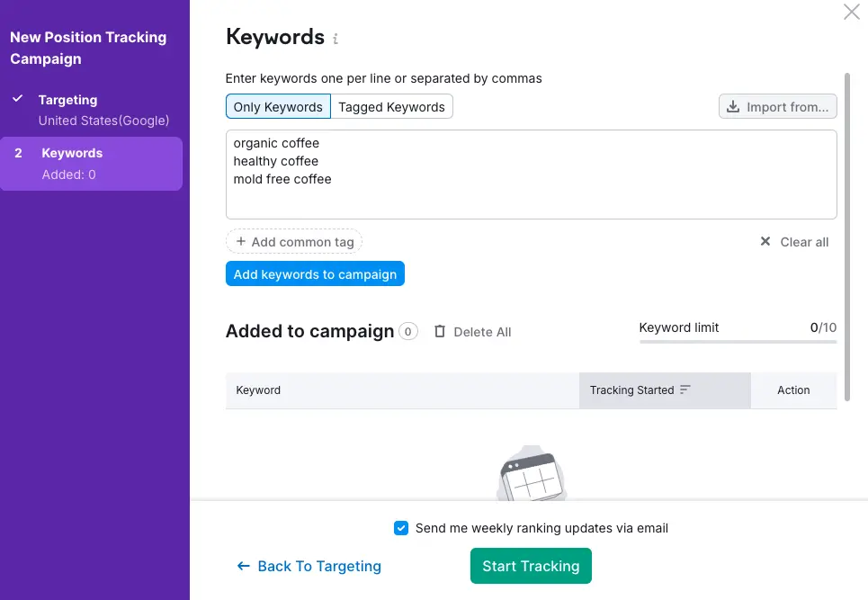Screen dimensions: 868x600
Task: Click the Keyword limit progress bar
Action: pos(738,342)
